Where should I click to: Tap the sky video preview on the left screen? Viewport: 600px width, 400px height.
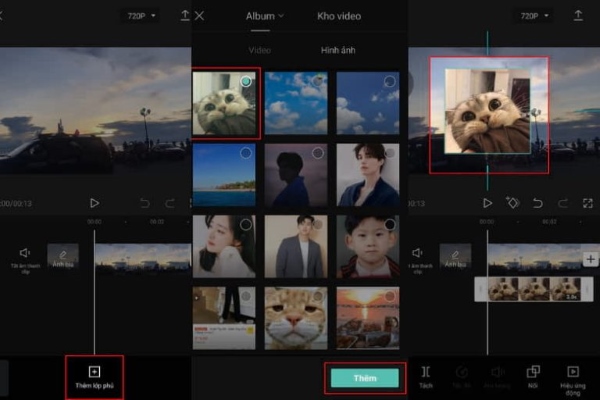click(x=96, y=110)
